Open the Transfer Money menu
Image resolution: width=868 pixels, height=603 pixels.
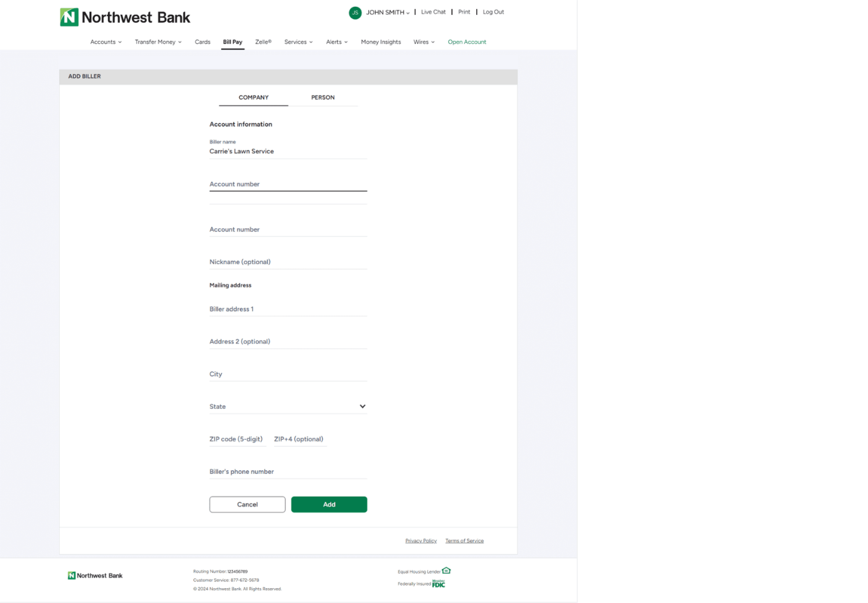click(x=158, y=42)
